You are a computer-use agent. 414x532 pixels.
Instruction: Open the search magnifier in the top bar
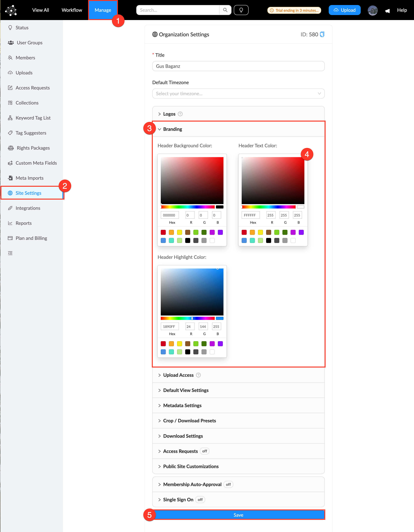225,10
